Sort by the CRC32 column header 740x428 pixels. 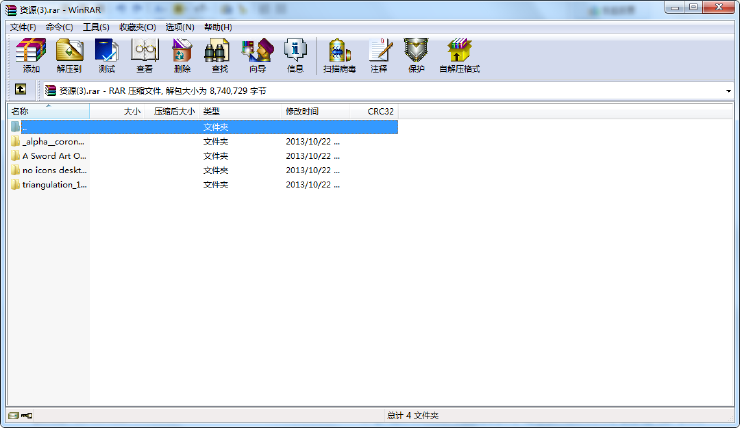374,111
